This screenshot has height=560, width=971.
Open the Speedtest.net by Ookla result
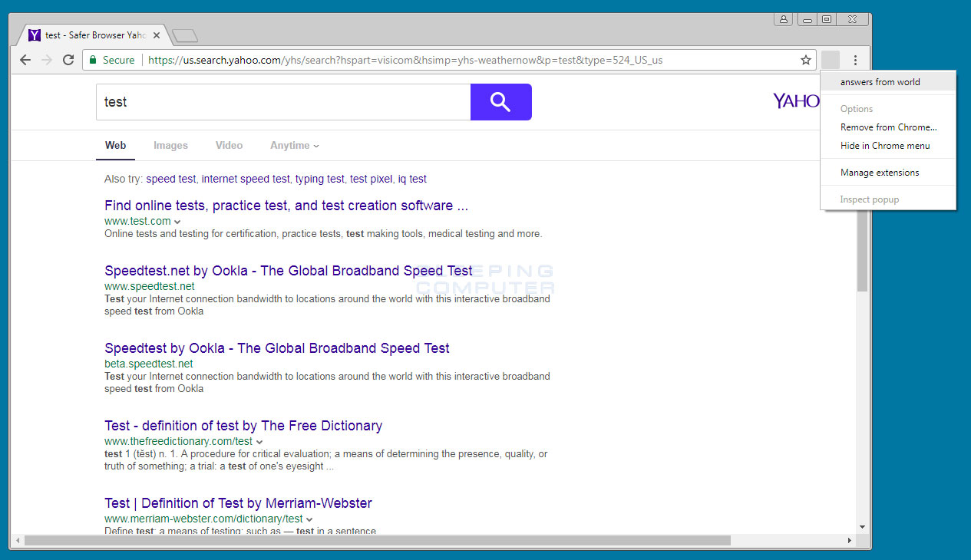point(288,271)
